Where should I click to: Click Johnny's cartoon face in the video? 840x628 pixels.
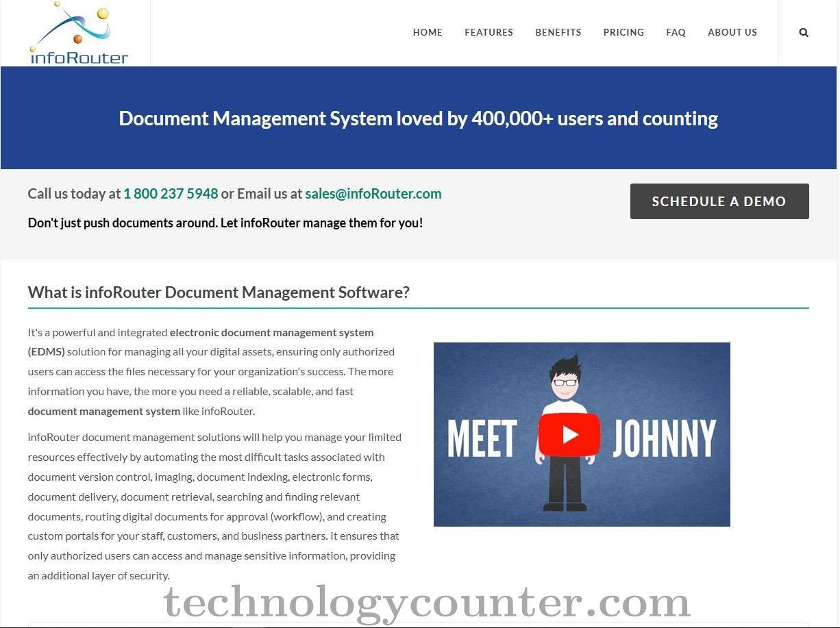tap(565, 383)
